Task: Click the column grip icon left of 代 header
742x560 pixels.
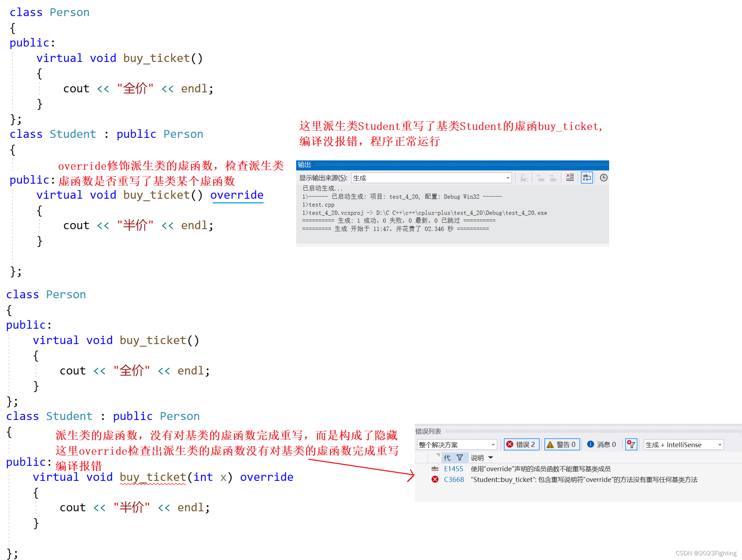Action: tap(438, 455)
